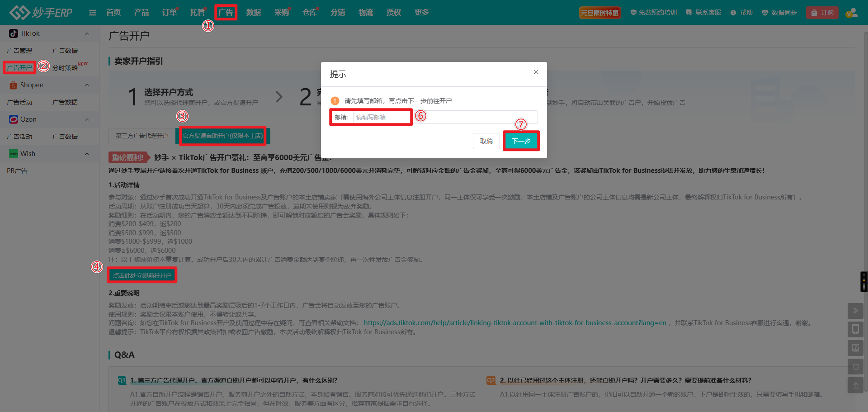
Task: Select 广告开户 under TikTok
Action: point(19,68)
